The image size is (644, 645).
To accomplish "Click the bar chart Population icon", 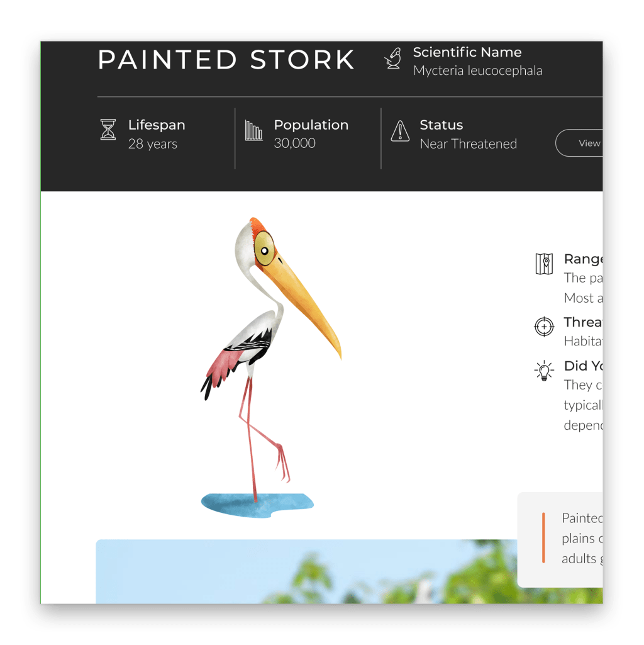I will pyautogui.click(x=253, y=130).
